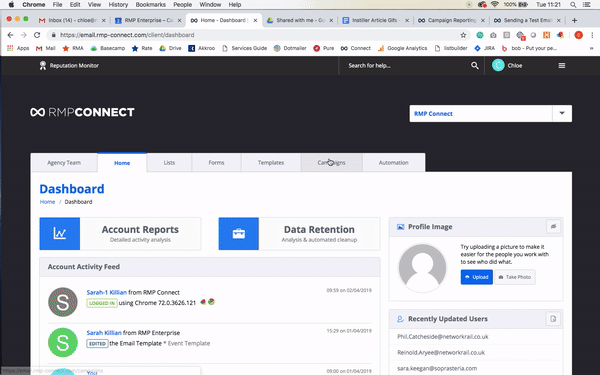Click the browser back arrow
This screenshot has height=375, width=600.
10,35
